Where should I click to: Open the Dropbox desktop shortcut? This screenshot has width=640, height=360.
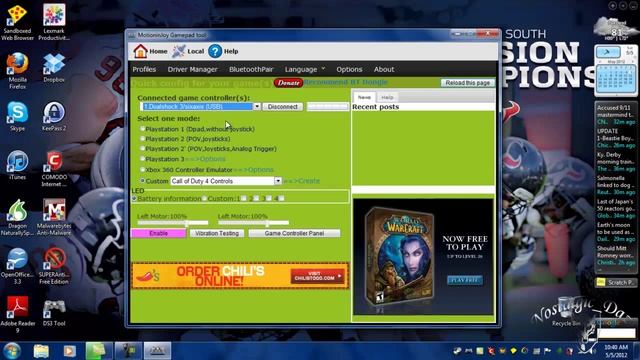[x=54, y=68]
